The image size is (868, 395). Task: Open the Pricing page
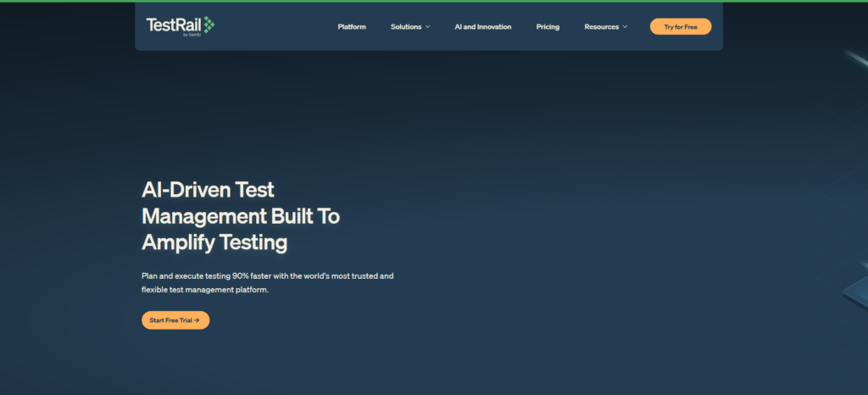pyautogui.click(x=548, y=27)
